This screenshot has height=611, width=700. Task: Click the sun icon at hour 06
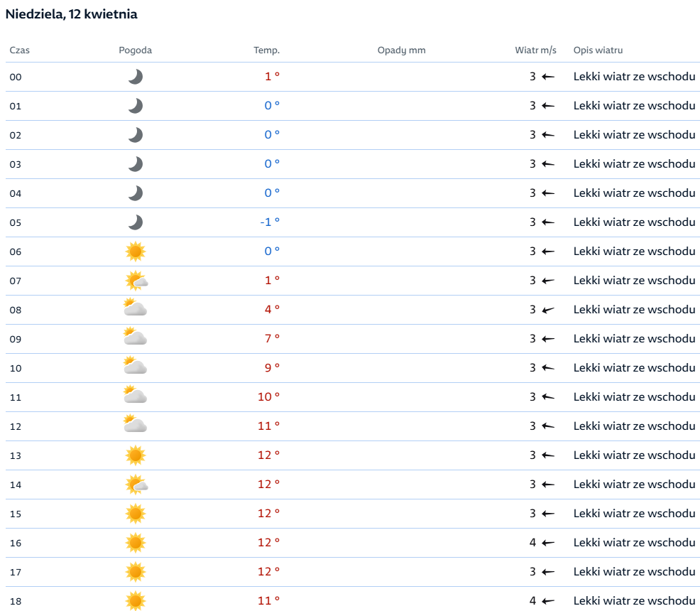point(136,252)
